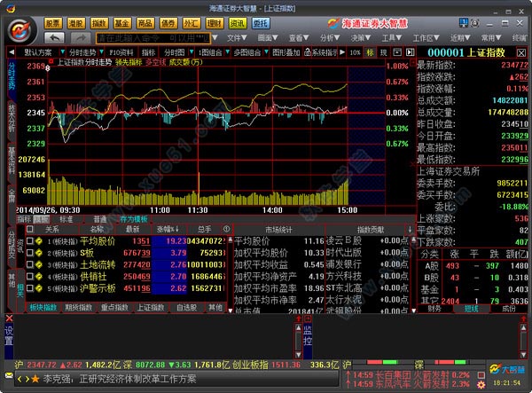The image size is (532, 393).
Task: Close the 000001 上证指数 info panel
Action: pos(521,53)
